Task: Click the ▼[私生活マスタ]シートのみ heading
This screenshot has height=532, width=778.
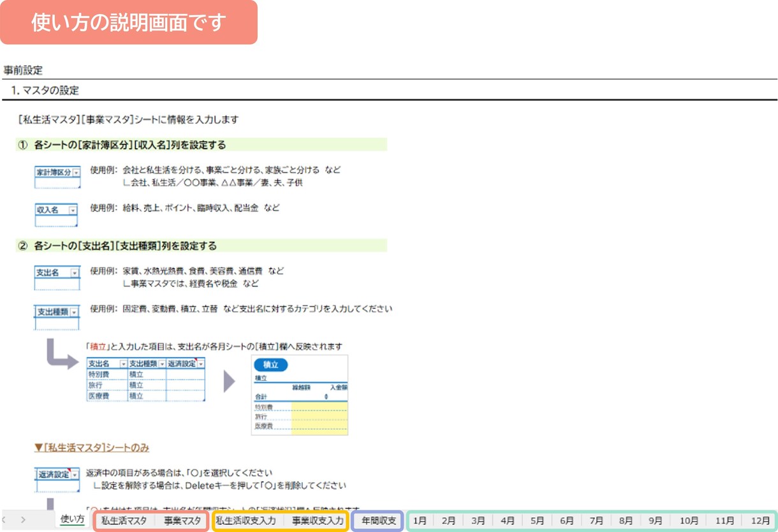Action: pos(92,448)
